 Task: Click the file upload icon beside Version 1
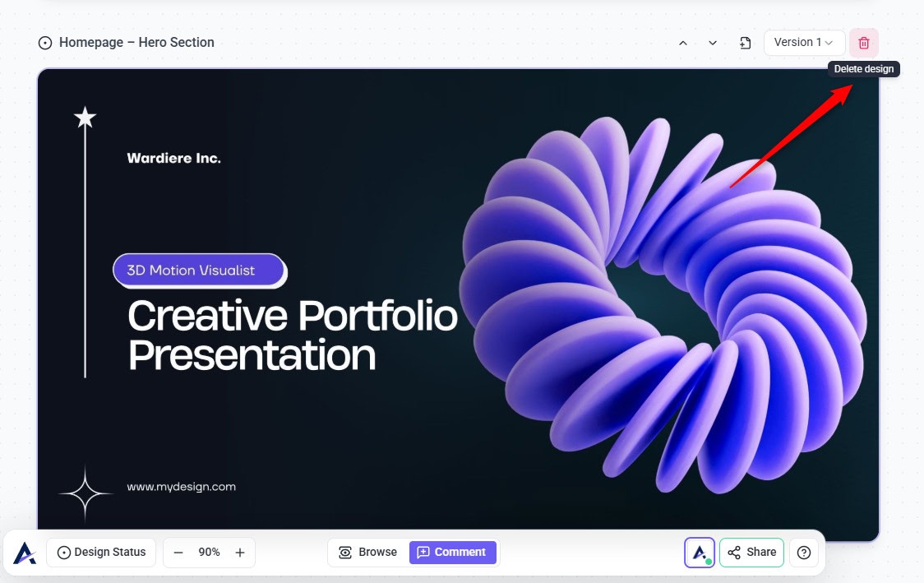[x=745, y=43]
